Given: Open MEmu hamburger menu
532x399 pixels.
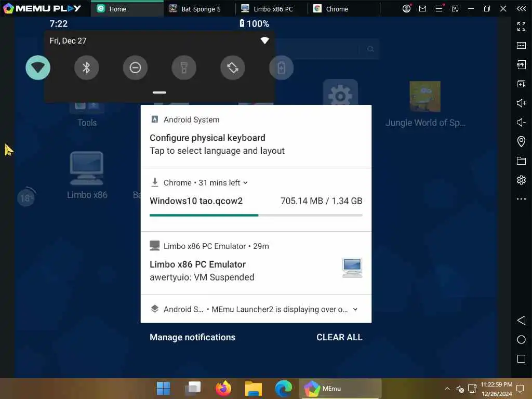Looking at the screenshot, I should 439,8.
